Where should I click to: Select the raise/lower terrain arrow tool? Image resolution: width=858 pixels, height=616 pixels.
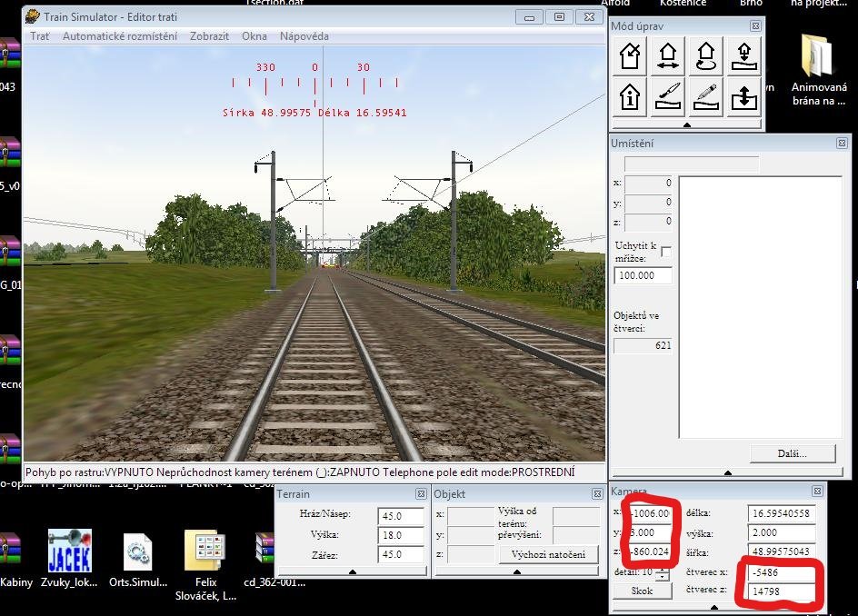(x=743, y=97)
